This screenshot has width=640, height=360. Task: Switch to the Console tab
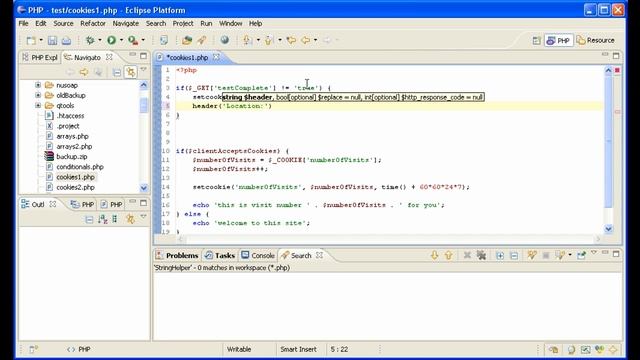click(x=258, y=256)
